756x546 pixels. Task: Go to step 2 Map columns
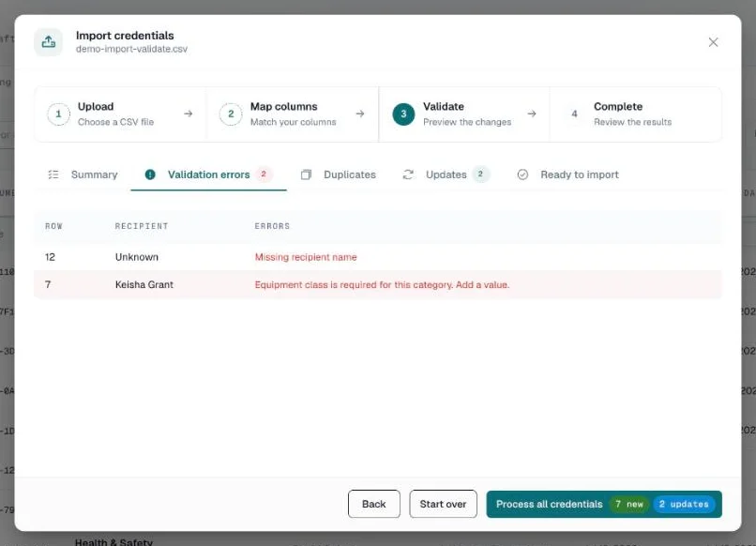[x=293, y=114]
